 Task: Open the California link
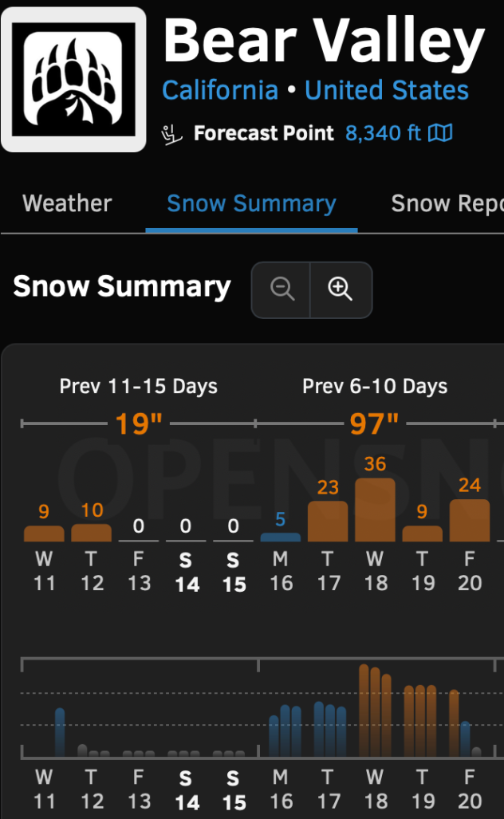tap(220, 90)
